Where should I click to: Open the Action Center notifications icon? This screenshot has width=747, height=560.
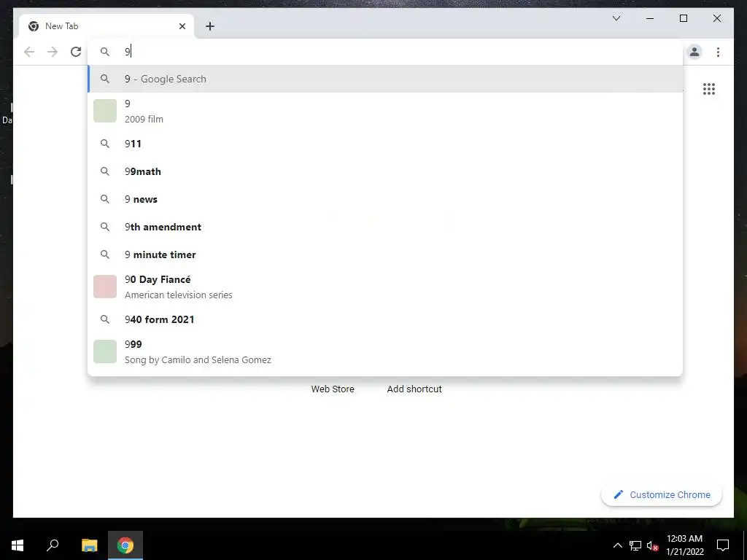point(723,545)
